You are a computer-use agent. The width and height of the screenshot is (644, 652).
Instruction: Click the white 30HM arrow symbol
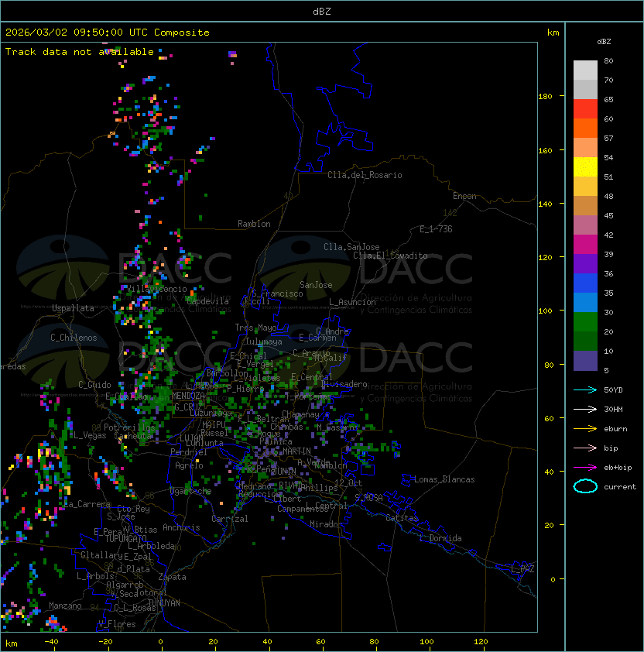(x=585, y=409)
